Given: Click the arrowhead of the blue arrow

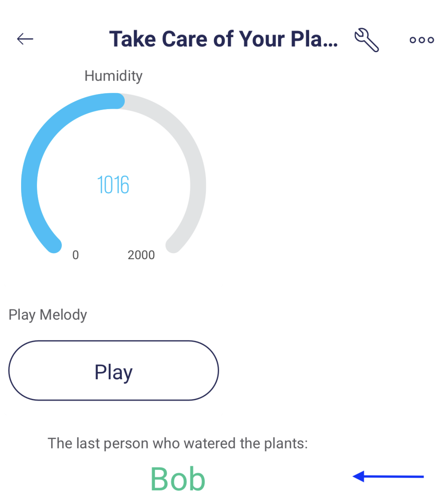Looking at the screenshot, I should pos(359,476).
